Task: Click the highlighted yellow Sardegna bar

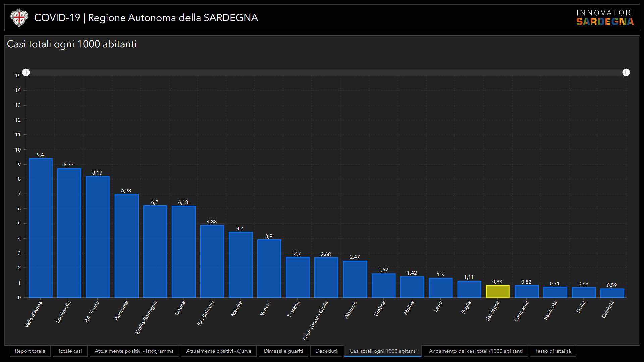Action: pyautogui.click(x=497, y=292)
